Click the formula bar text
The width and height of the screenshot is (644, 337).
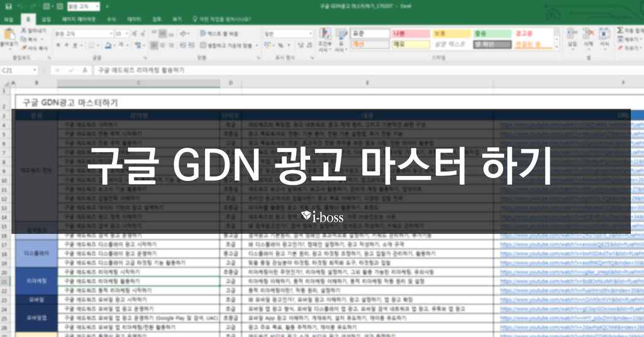pyautogui.click(x=142, y=70)
